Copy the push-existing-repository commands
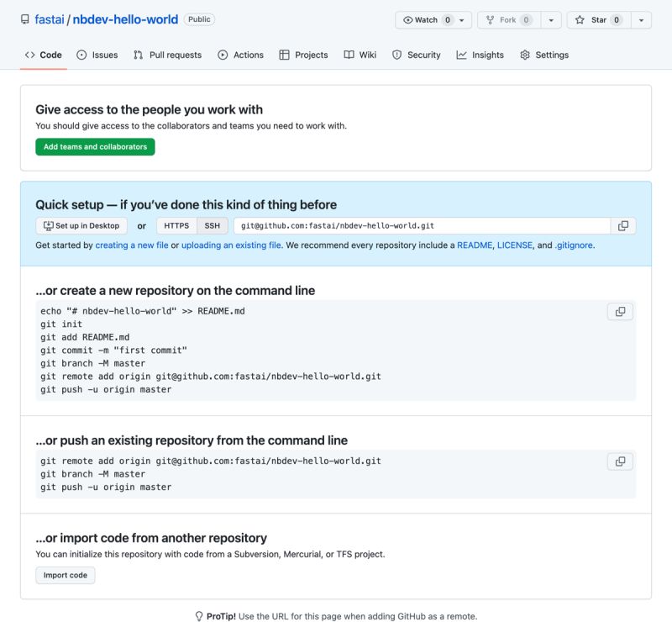672x622 pixels. pos(620,461)
